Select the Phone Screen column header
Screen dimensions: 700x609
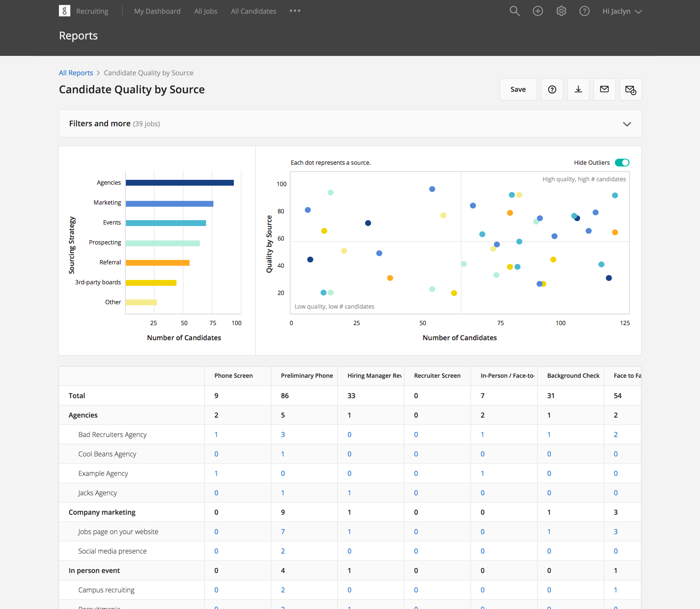click(233, 376)
